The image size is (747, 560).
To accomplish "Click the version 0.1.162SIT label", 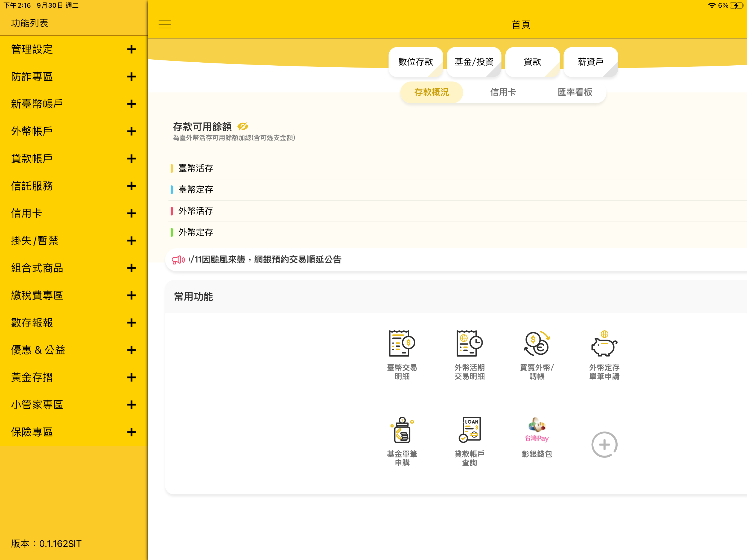I will (x=46, y=543).
